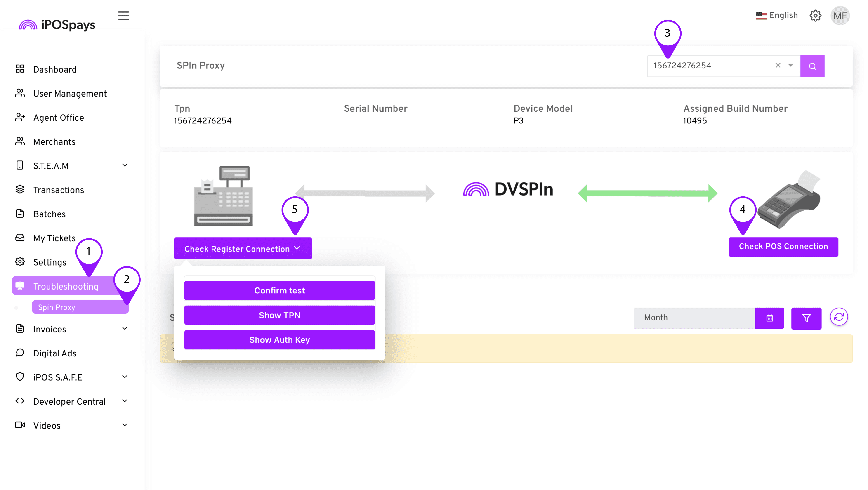The height and width of the screenshot is (490, 868).
Task: Open Agent Office in sidebar
Action: tap(59, 118)
